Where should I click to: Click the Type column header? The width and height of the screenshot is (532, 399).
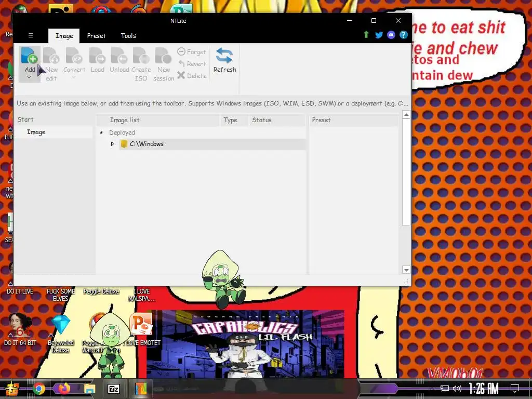coord(234,120)
